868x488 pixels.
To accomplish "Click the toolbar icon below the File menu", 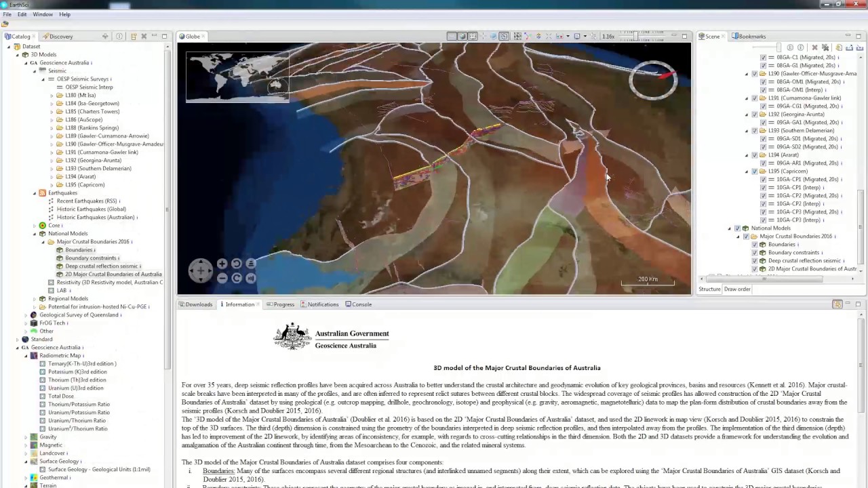I will [5, 24].
